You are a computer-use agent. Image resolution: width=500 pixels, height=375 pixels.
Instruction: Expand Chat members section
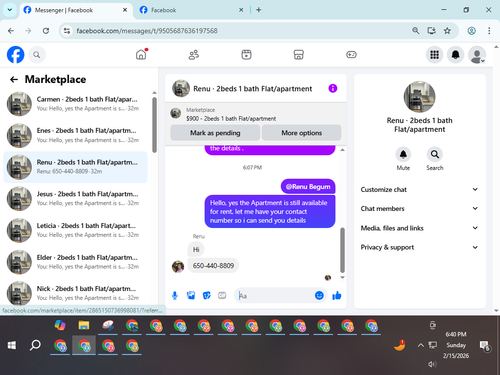click(x=419, y=209)
